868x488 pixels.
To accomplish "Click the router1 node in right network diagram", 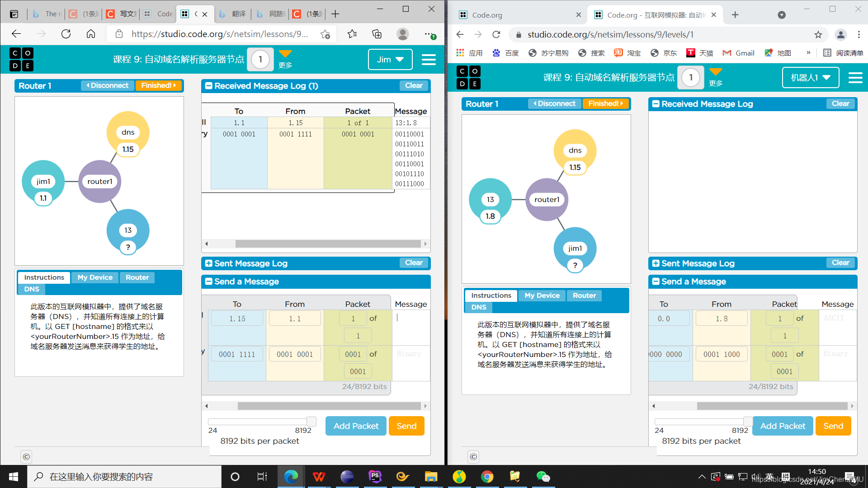I will point(547,200).
